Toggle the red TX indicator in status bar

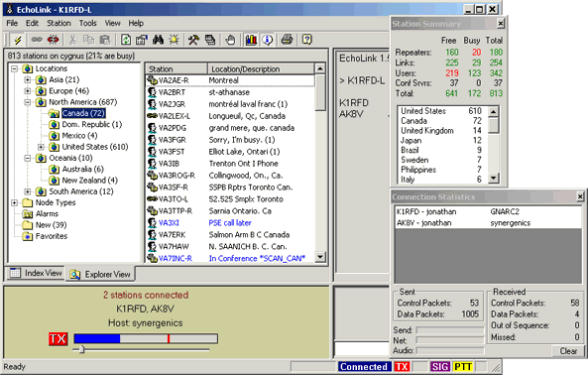[402, 366]
